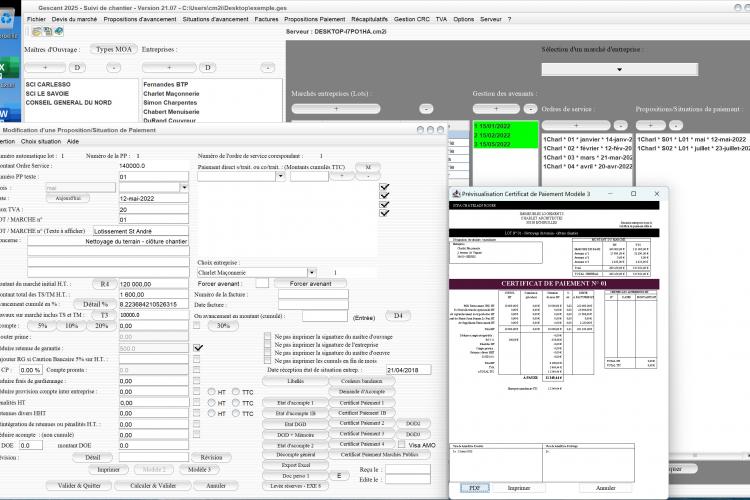Add an avenant with the plus button
The height and width of the screenshot is (500, 750).
click(496, 109)
